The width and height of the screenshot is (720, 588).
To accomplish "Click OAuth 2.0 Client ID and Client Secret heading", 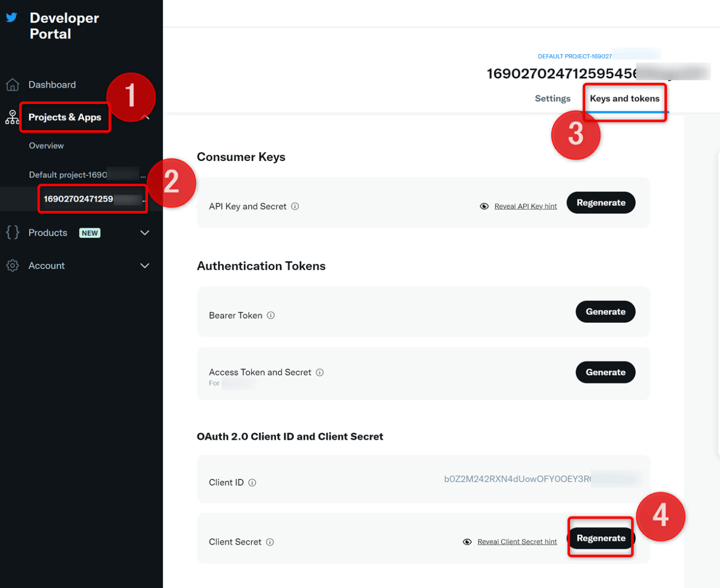I will click(x=290, y=437).
